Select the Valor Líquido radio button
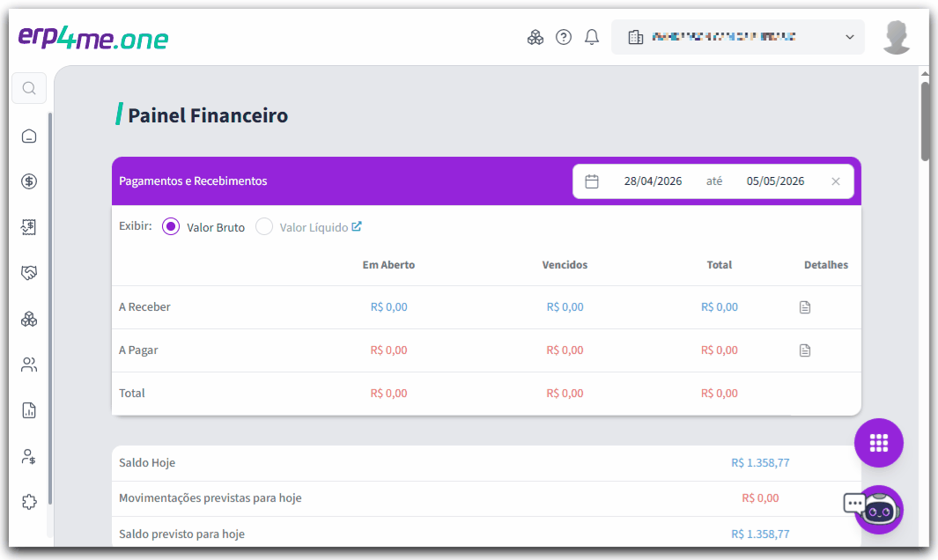This screenshot has width=938, height=560. (x=264, y=227)
